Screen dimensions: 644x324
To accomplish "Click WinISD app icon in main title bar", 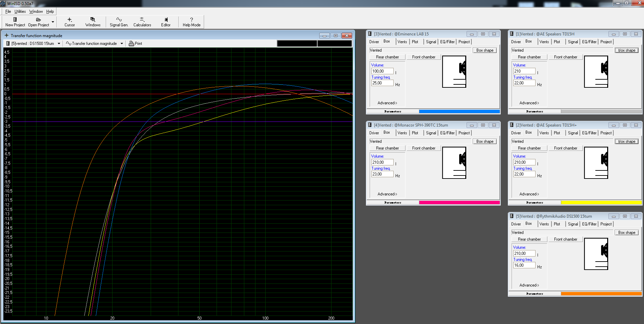I will [3, 3].
